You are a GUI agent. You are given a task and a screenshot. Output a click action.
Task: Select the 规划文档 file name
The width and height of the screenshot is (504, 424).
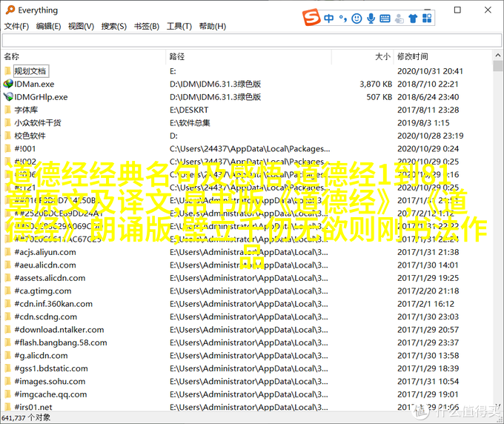pos(30,71)
